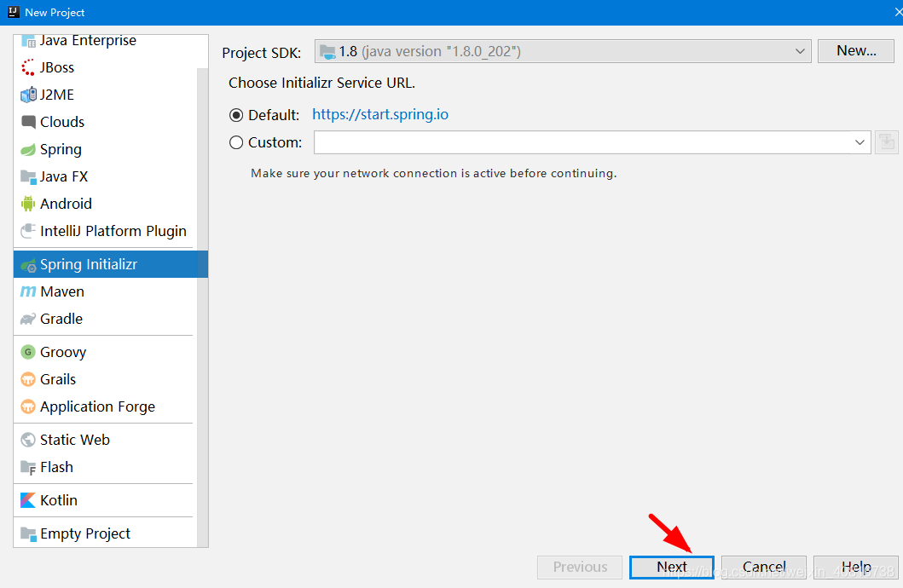Pick Android in the project list

[105, 204]
